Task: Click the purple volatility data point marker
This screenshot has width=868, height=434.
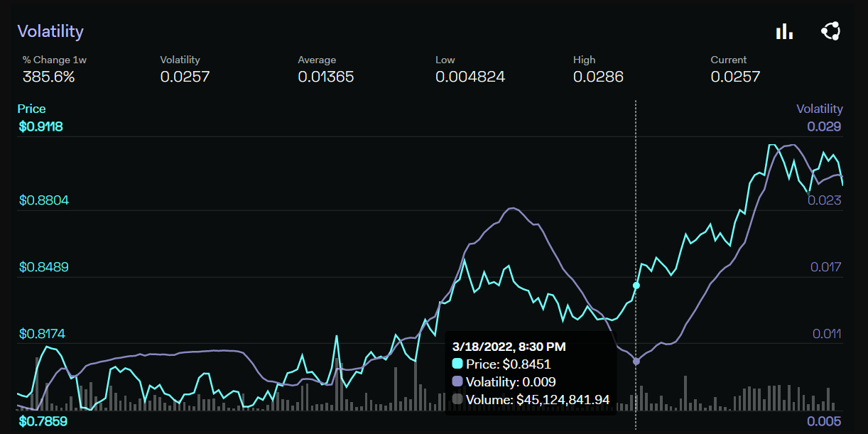Action: tap(636, 362)
